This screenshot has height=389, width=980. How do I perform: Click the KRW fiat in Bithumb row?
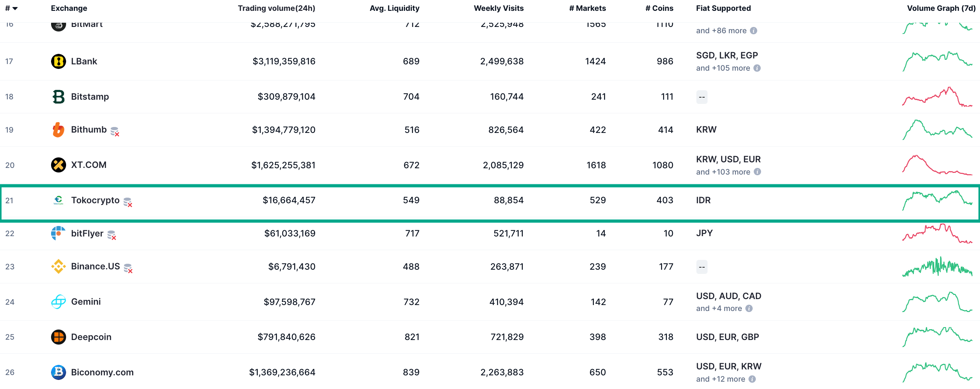click(x=706, y=130)
